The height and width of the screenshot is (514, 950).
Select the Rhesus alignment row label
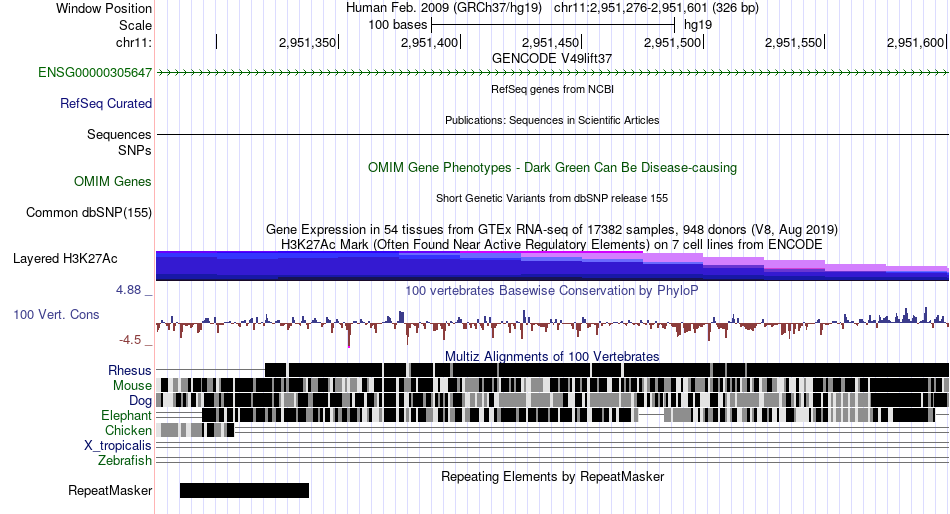click(x=130, y=370)
